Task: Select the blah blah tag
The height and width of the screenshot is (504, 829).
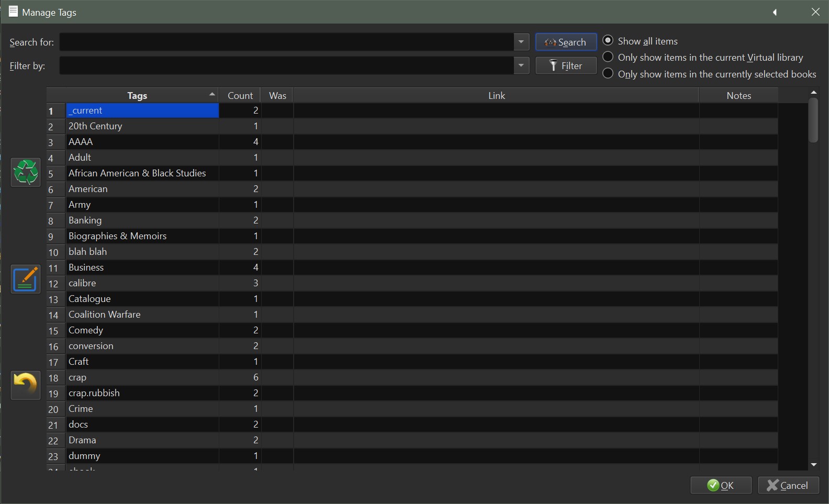Action: point(142,252)
